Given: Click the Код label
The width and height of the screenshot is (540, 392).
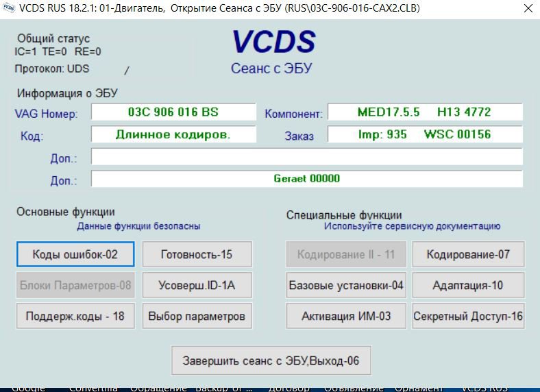Looking at the screenshot, I should tap(32, 136).
